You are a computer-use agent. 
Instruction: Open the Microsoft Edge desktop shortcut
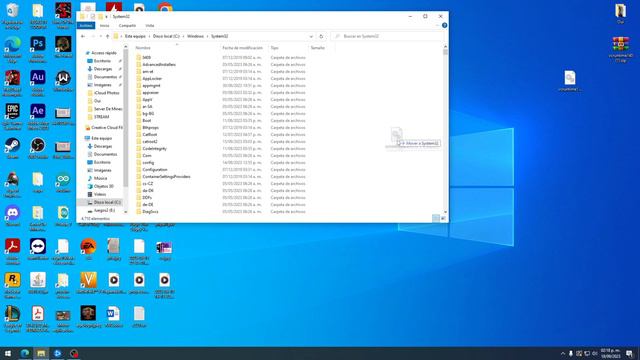[12, 44]
